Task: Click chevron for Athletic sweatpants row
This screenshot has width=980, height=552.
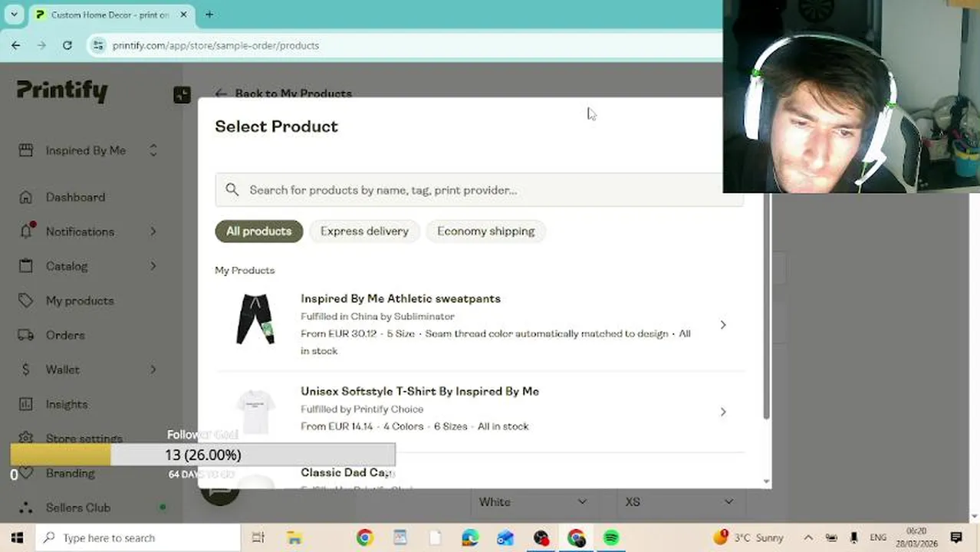Action: coord(722,325)
